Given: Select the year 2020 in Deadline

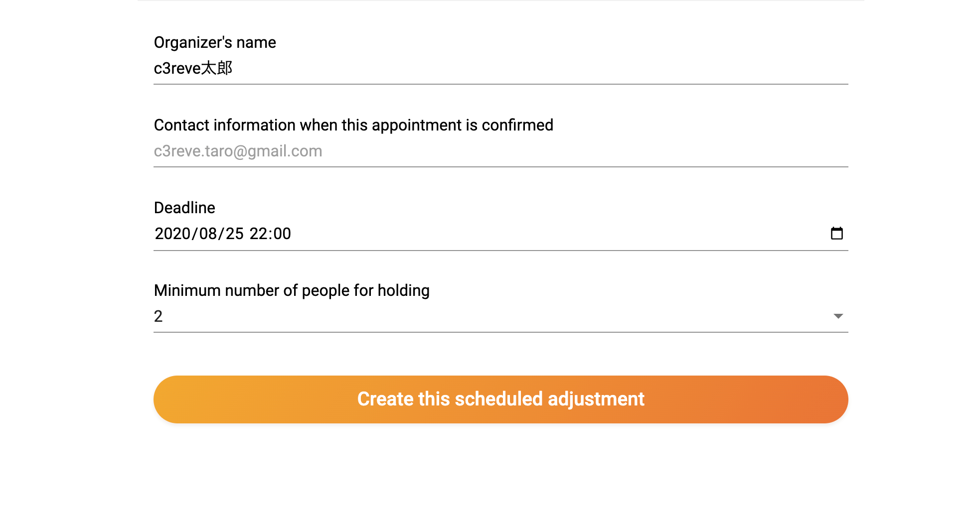Looking at the screenshot, I should tap(172, 234).
